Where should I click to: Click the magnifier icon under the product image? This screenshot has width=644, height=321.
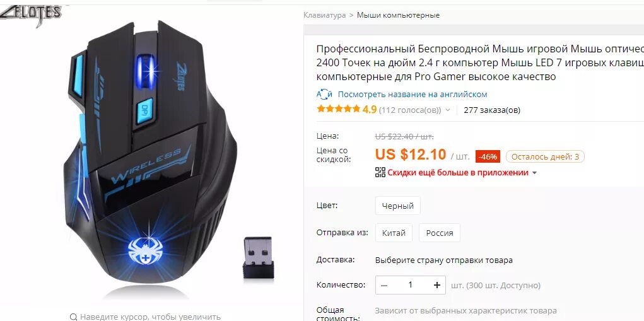point(74,317)
